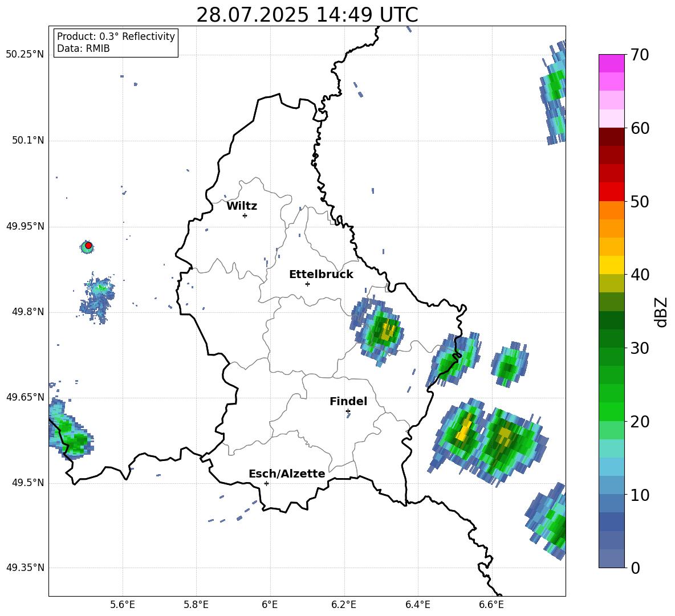Viewport: 675px width, 616px height.
Task: Click the 49.5°N latitude label
Action: click(x=29, y=483)
